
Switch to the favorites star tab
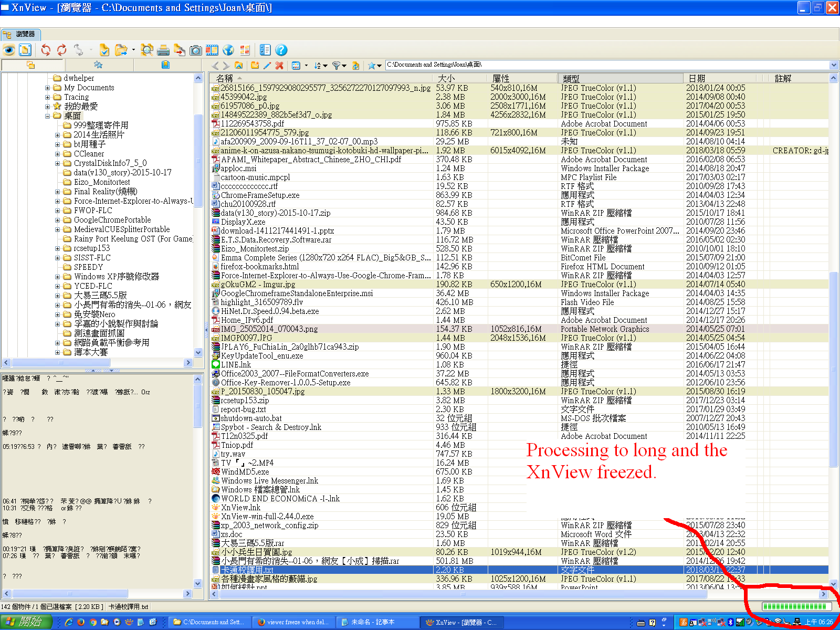pyautogui.click(x=98, y=65)
